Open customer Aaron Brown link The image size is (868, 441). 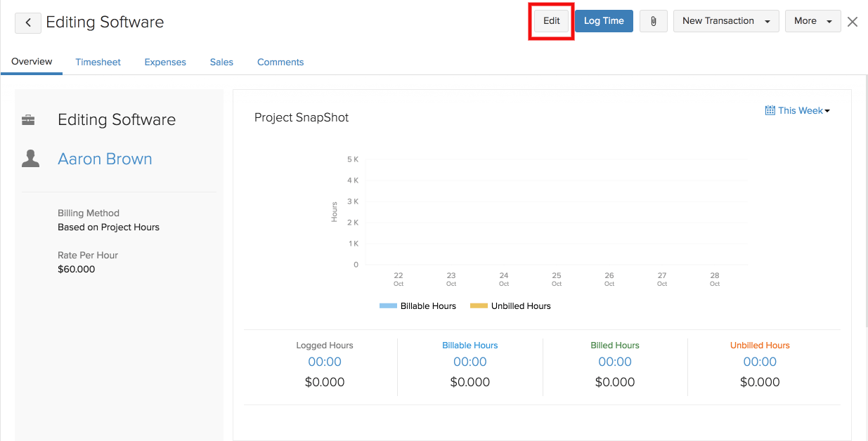click(105, 159)
